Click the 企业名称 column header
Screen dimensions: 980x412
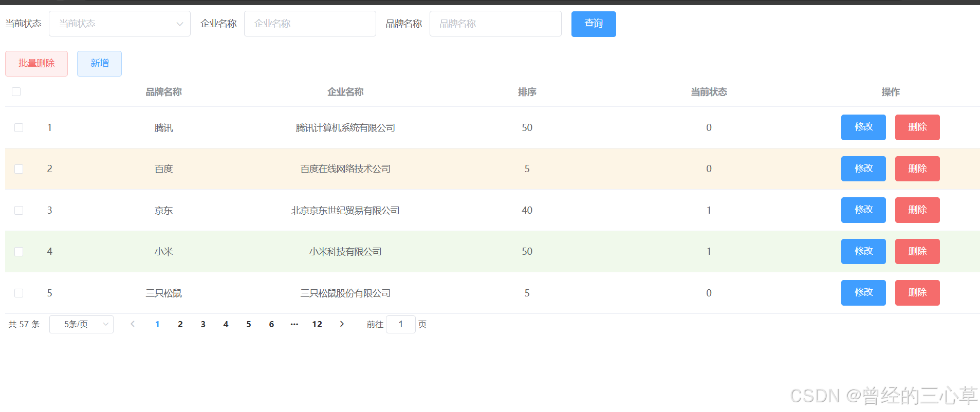(345, 92)
